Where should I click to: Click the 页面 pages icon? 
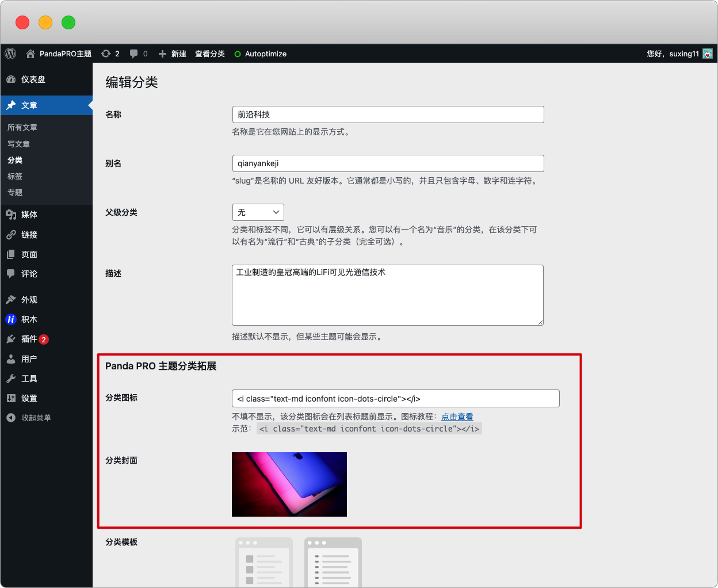[x=11, y=254]
